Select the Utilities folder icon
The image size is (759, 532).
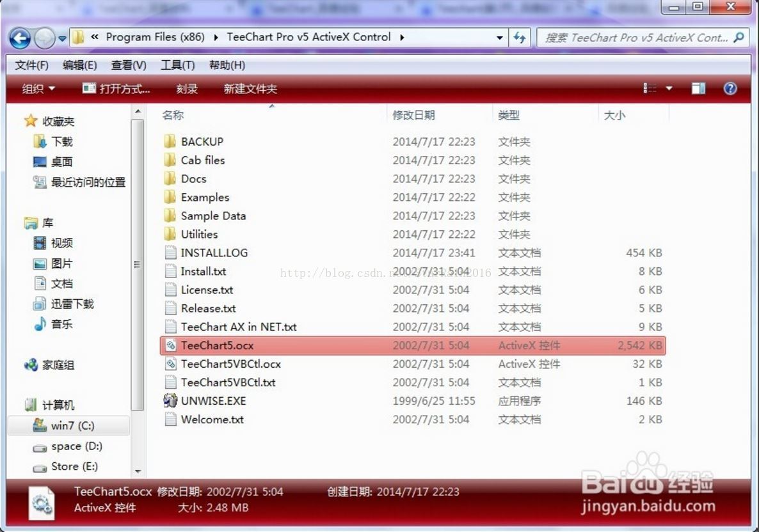point(170,234)
